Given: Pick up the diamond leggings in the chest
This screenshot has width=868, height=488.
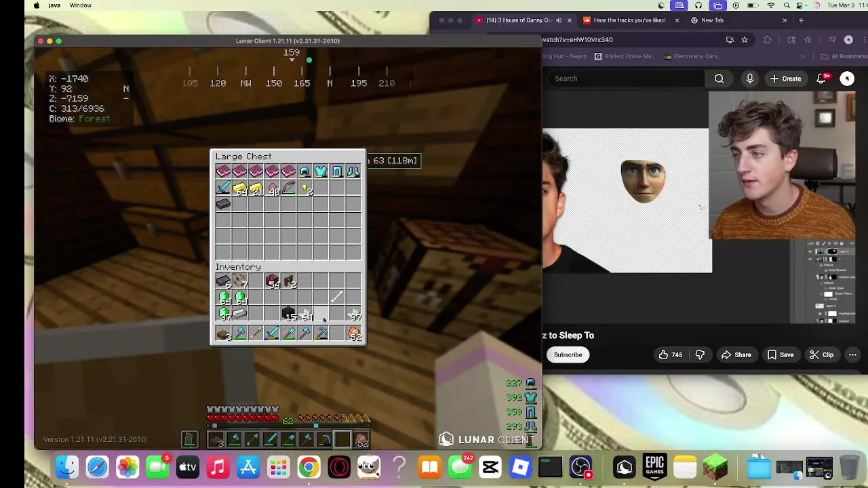Looking at the screenshot, I should (x=337, y=172).
